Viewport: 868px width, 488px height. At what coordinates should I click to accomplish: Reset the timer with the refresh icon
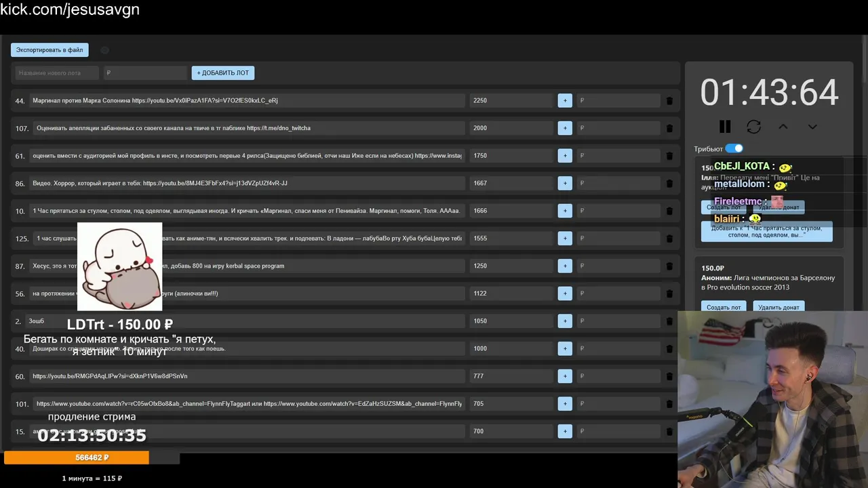point(754,127)
